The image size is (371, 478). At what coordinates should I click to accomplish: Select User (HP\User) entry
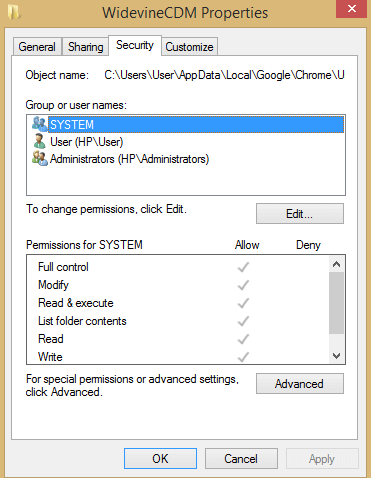tap(87, 142)
